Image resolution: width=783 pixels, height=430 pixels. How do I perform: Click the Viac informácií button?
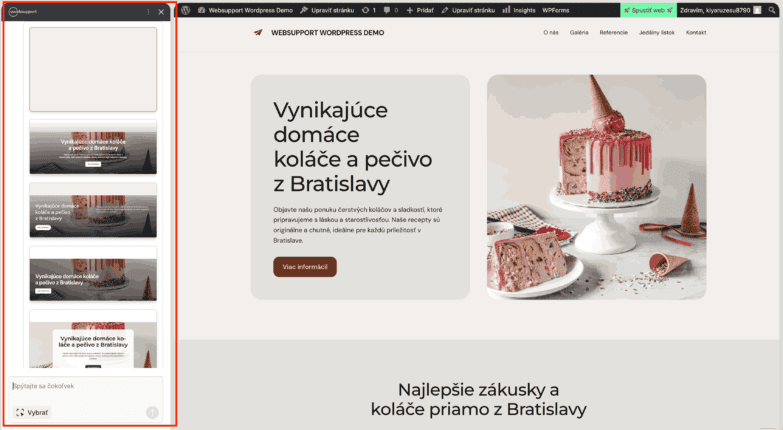coord(305,267)
